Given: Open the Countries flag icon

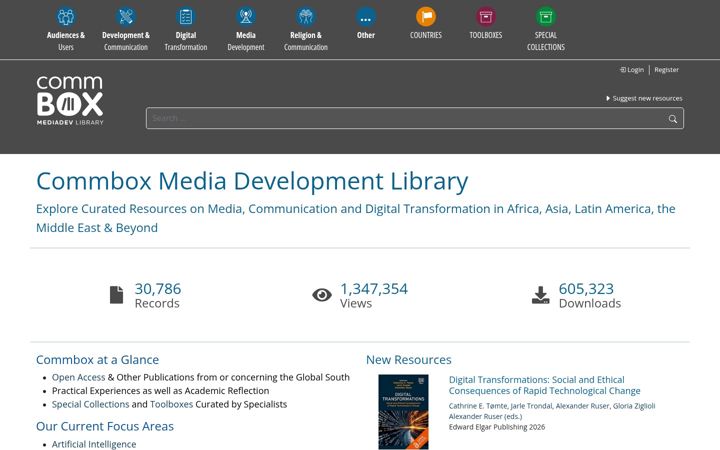Looking at the screenshot, I should pyautogui.click(x=426, y=17).
